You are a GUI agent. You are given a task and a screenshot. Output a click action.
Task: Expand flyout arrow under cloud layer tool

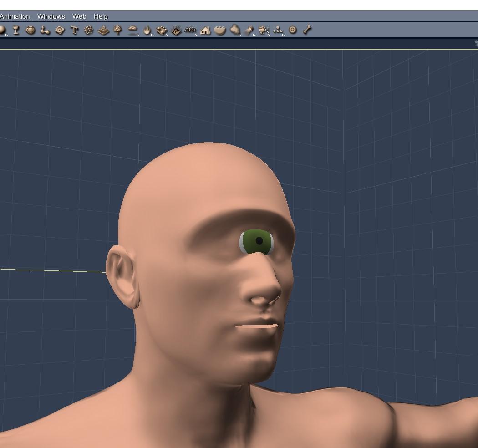pyautogui.click(x=137, y=36)
